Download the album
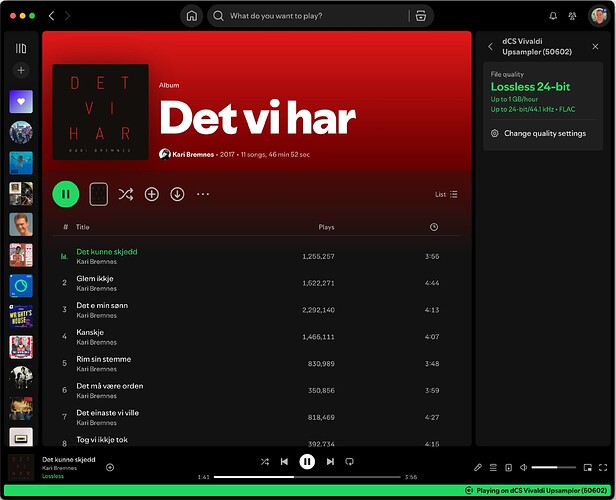616x500 pixels. (x=177, y=194)
